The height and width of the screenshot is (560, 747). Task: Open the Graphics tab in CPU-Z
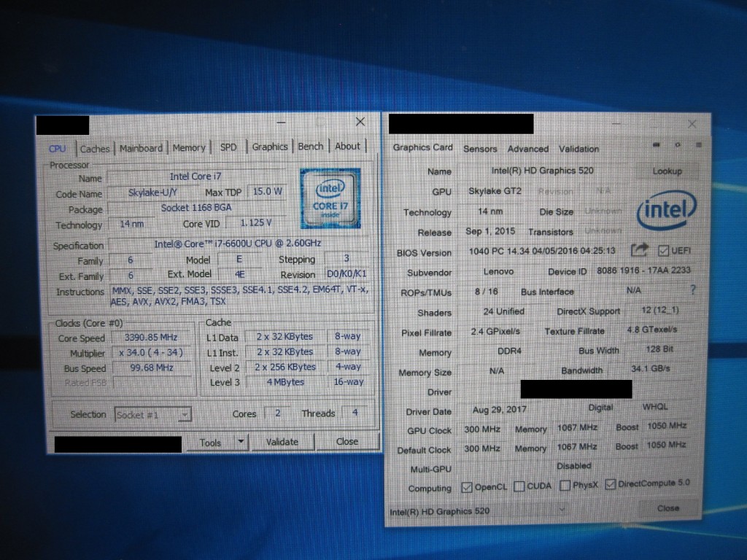coord(270,147)
